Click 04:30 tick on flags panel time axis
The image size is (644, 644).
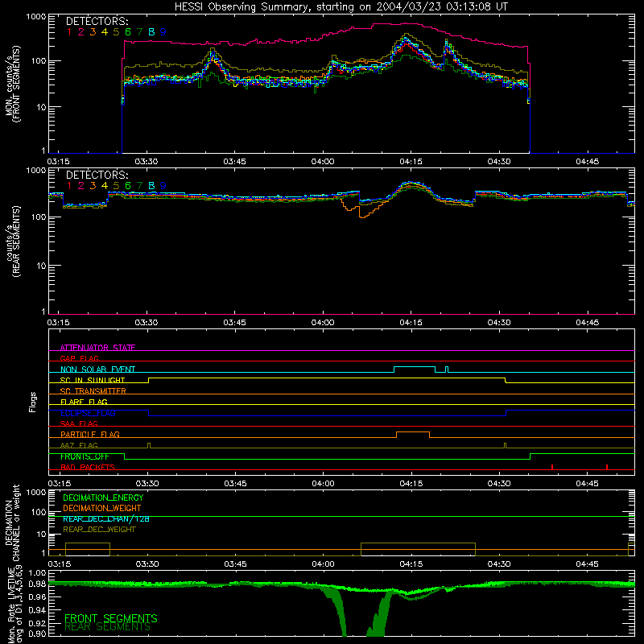(x=499, y=484)
